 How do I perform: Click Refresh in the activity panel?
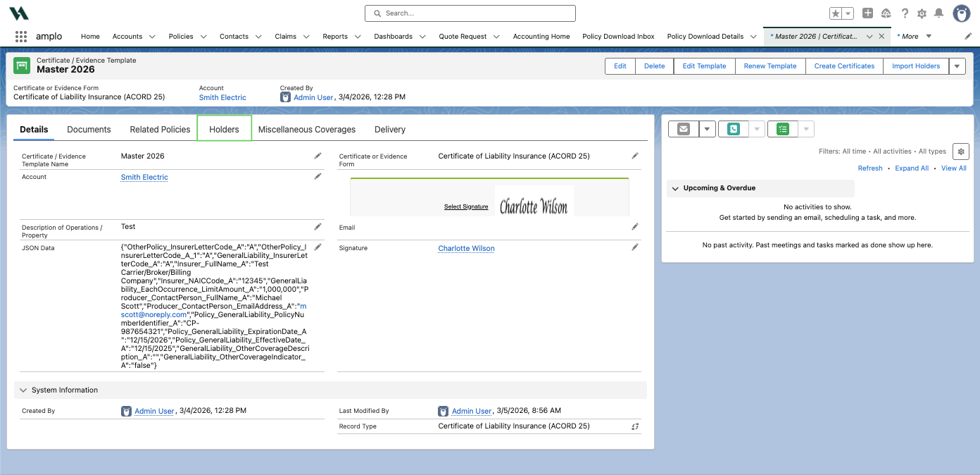coord(870,168)
